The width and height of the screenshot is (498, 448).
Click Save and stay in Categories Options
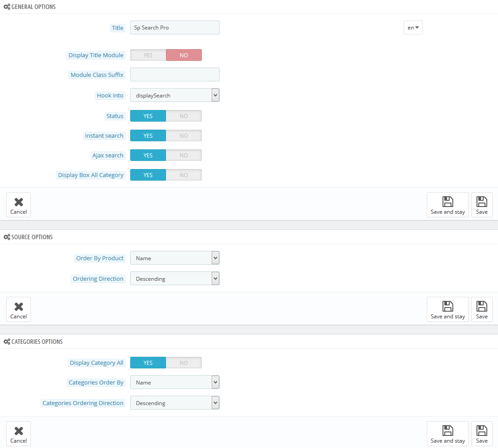pyautogui.click(x=447, y=434)
